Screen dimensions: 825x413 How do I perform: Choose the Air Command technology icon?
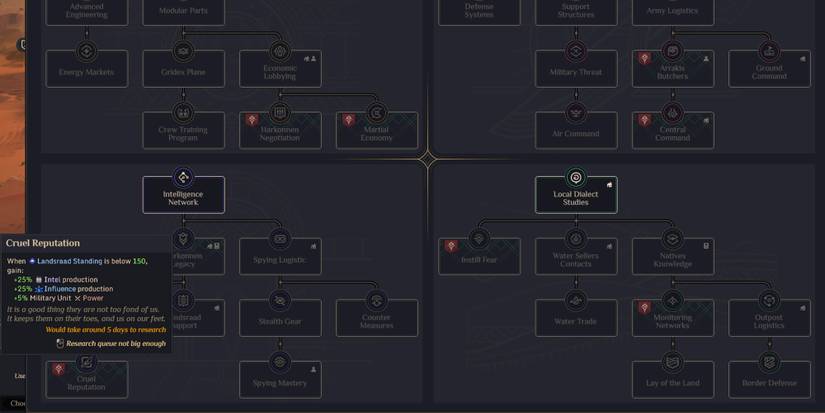pos(575,112)
